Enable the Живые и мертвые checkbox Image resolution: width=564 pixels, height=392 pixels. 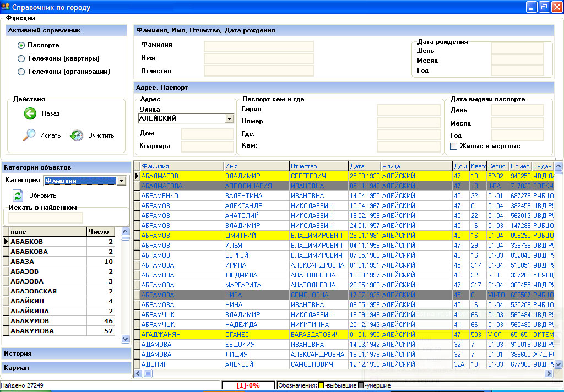(454, 146)
